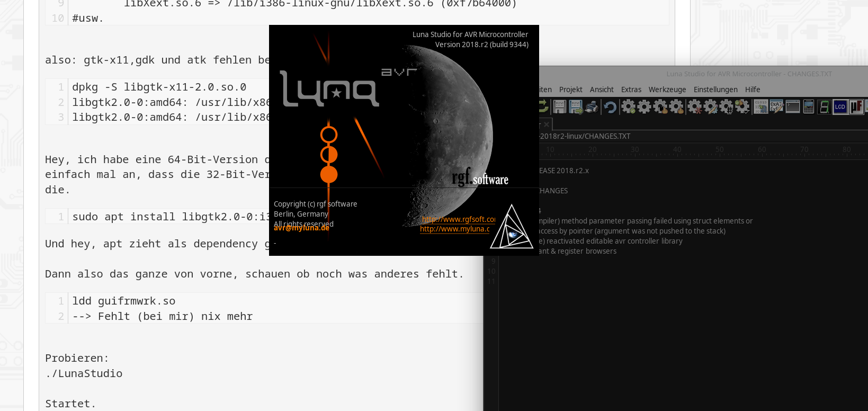Click the '#usw.' code line on the webpage
Image resolution: width=868 pixels, height=411 pixels.
click(x=88, y=18)
